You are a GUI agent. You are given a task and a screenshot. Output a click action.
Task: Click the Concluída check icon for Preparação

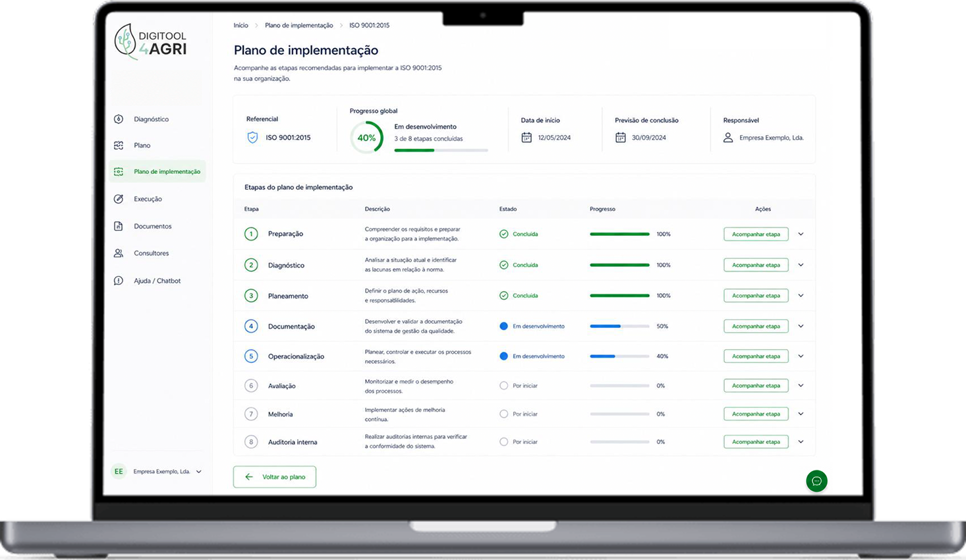[x=504, y=234]
